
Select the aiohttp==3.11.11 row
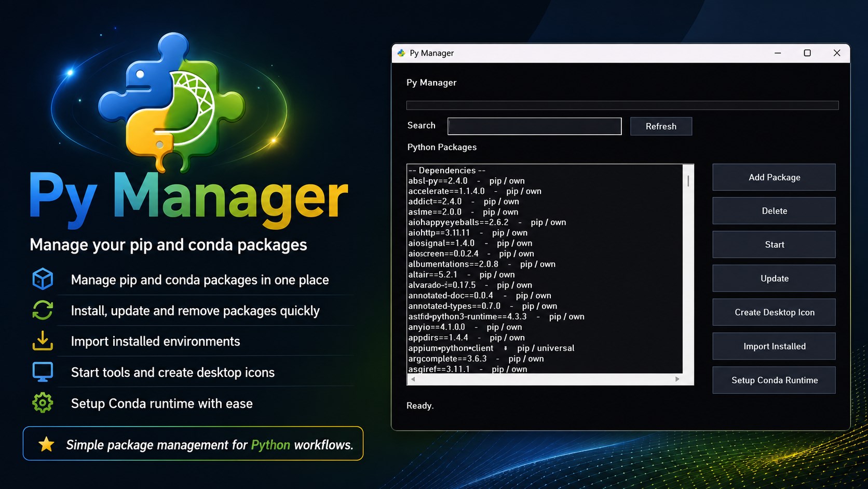545,233
